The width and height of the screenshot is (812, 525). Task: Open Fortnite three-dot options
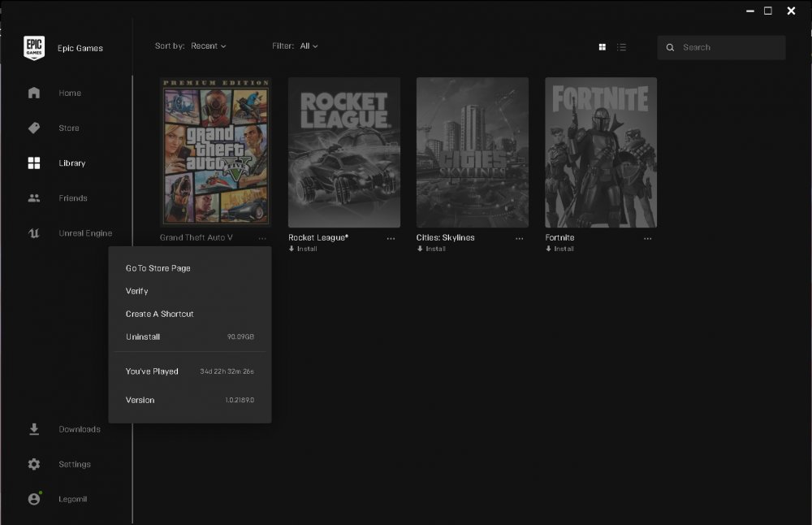tap(648, 238)
